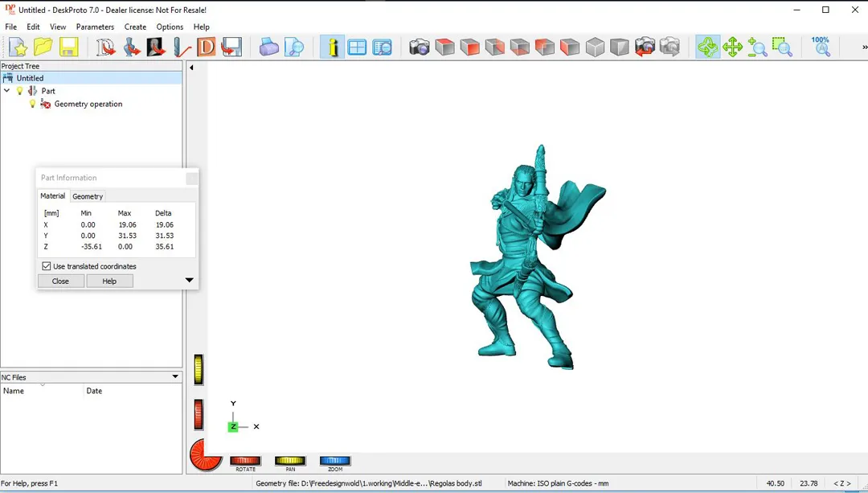This screenshot has width=868, height=493.
Task: Click the < Z > indicator in status bar
Action: (842, 483)
